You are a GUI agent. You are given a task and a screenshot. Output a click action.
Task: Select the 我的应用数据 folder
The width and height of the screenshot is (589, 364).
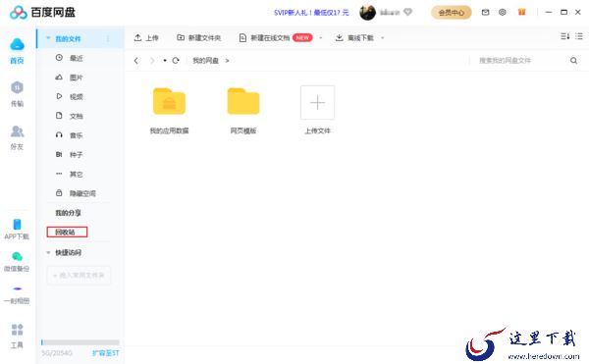tap(169, 111)
